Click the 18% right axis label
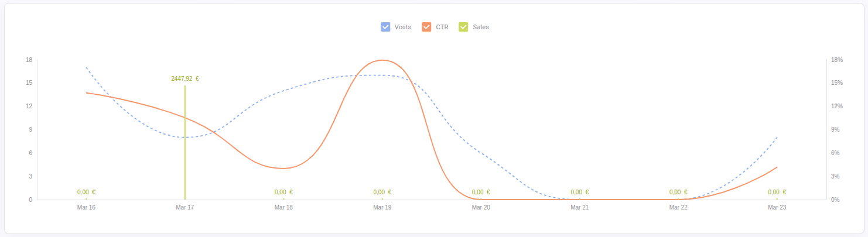The image size is (868, 237). pos(836,60)
